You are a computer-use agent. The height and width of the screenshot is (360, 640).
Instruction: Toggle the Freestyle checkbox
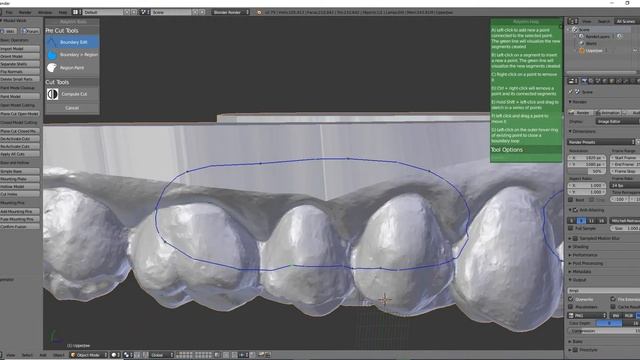575,350
